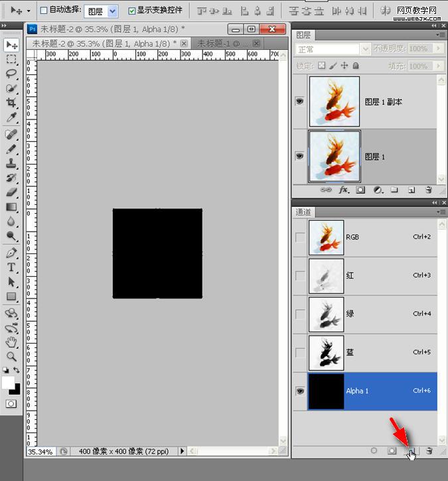Hide layer 图层 1 eye icon

click(x=299, y=156)
